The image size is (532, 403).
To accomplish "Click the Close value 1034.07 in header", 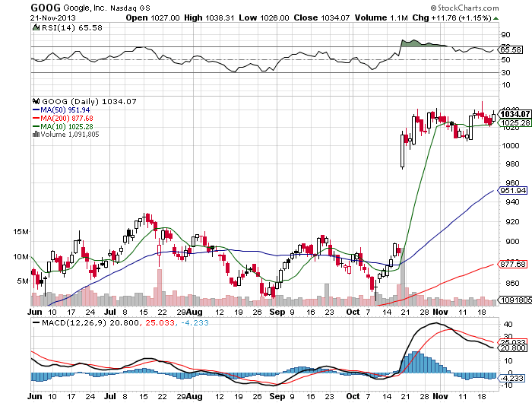I will click(335, 17).
